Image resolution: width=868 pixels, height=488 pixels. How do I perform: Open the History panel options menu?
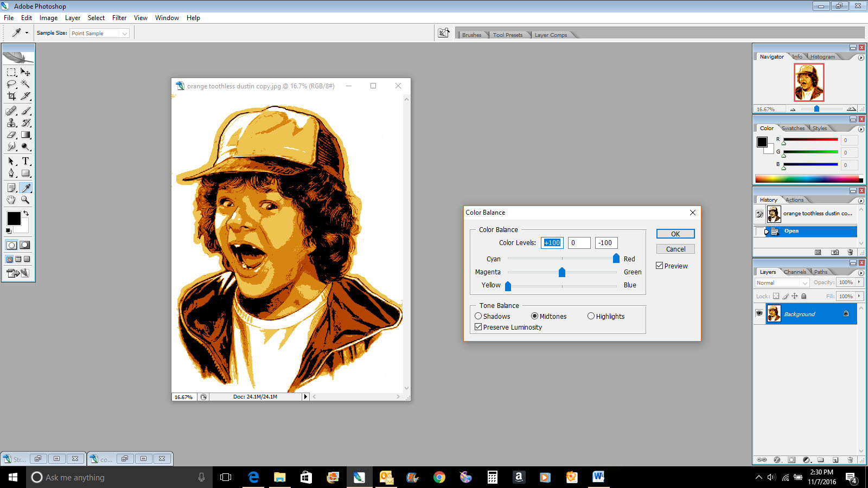(x=861, y=201)
